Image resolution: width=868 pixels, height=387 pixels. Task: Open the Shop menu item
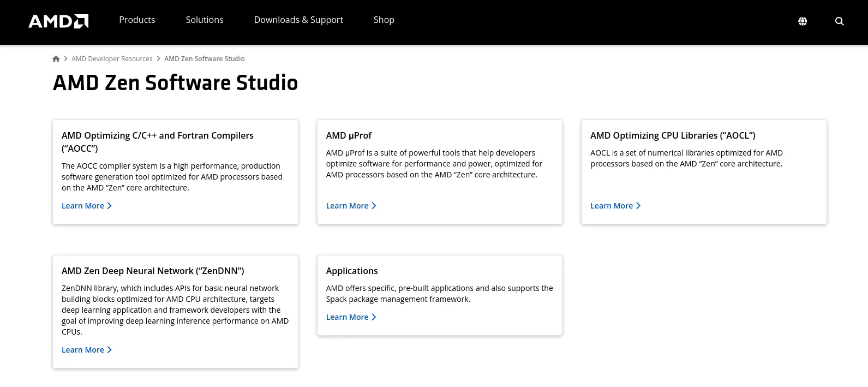point(384,20)
